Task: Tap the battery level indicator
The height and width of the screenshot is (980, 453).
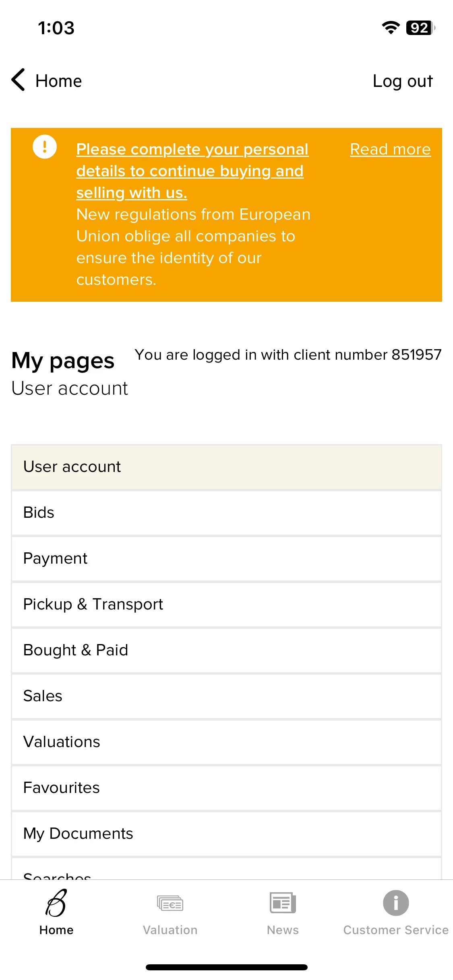Action: click(421, 28)
